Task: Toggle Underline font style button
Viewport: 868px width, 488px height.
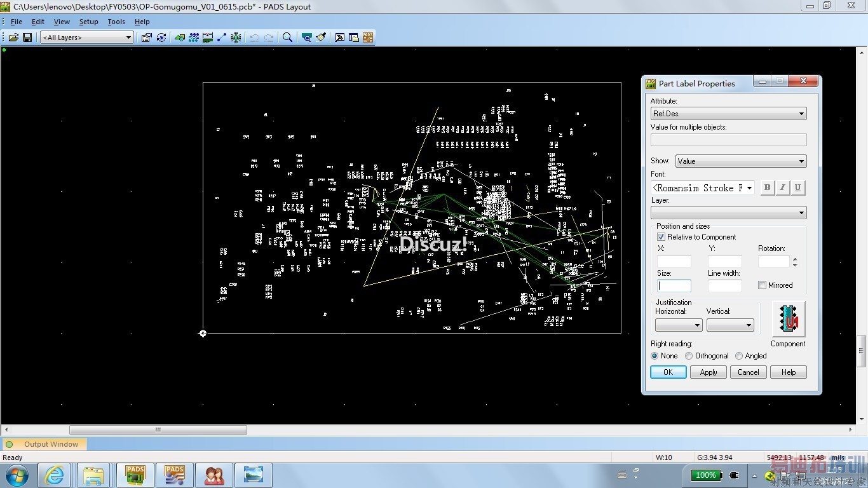Action: (797, 187)
